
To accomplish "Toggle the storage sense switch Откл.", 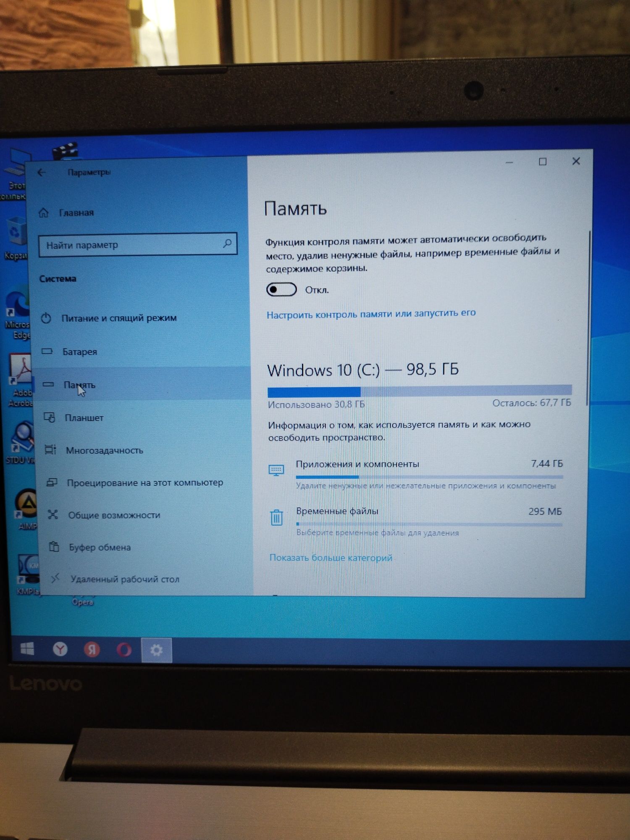I will [281, 290].
